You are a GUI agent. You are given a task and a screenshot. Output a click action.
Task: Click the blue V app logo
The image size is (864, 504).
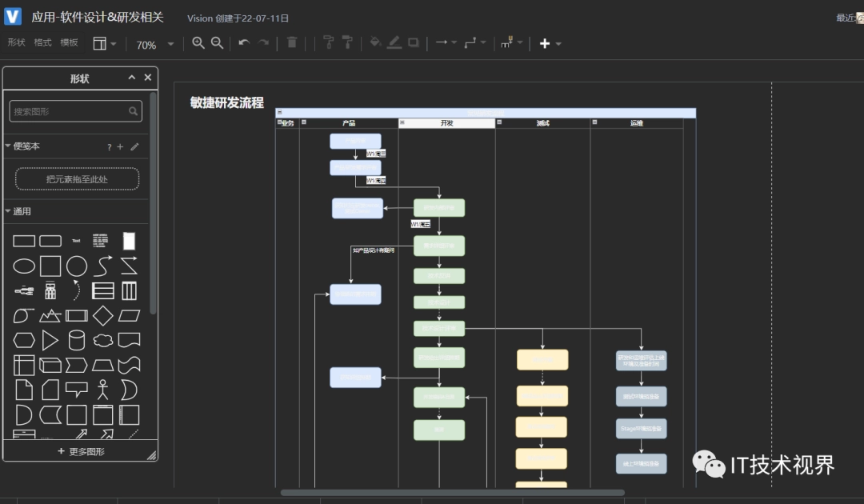pos(13,16)
